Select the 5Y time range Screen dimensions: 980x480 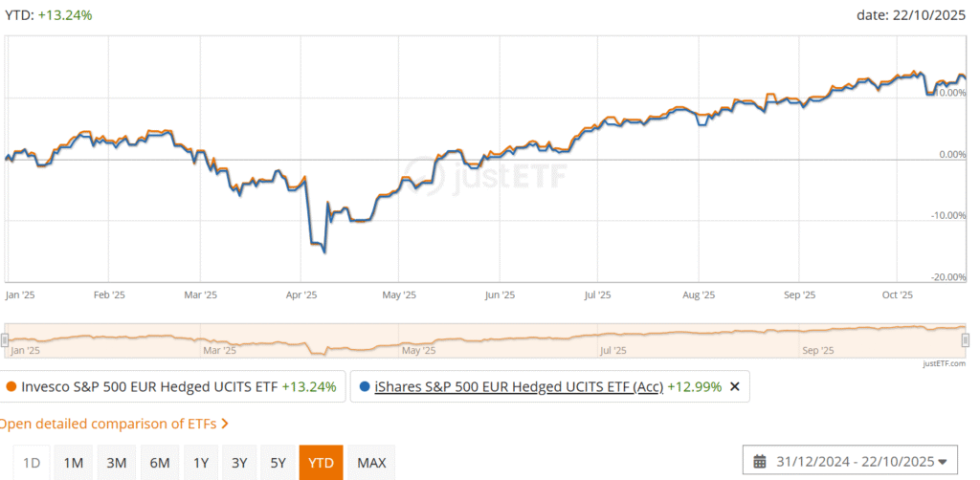(x=278, y=463)
